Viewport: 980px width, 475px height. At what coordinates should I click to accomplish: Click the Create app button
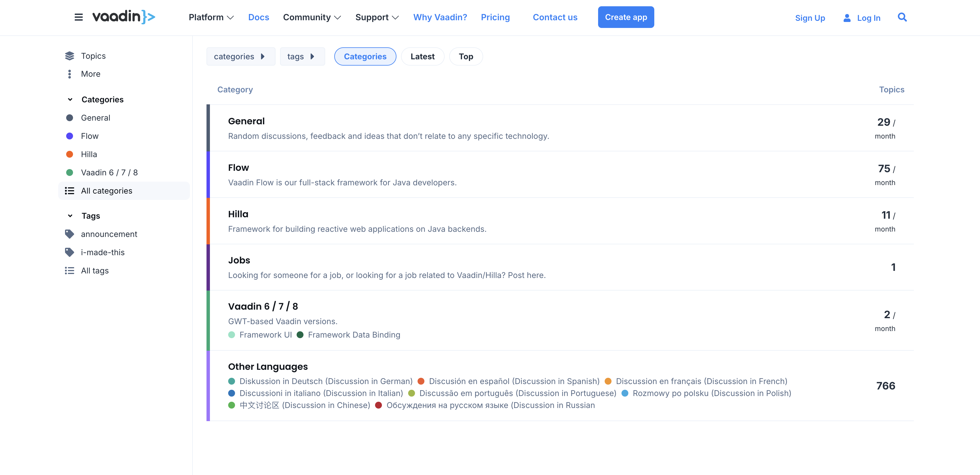pyautogui.click(x=626, y=17)
